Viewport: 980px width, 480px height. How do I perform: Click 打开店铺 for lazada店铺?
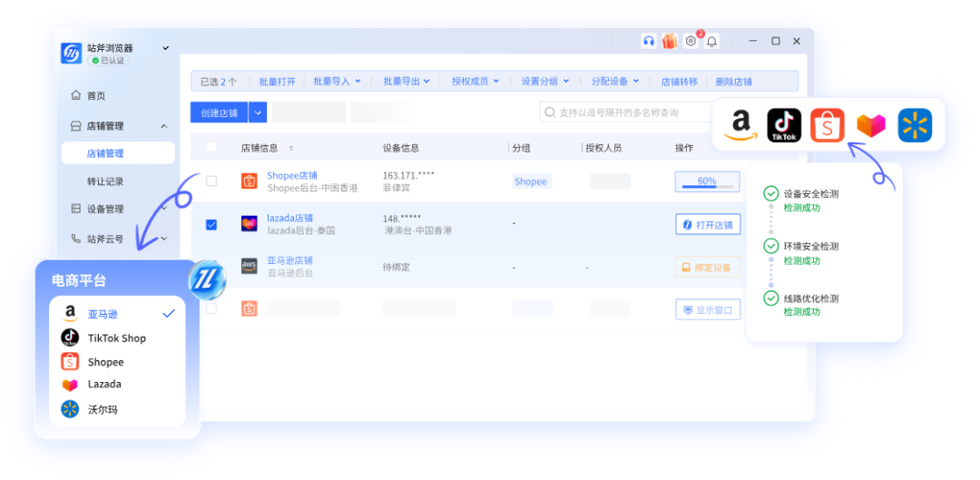coord(708,224)
